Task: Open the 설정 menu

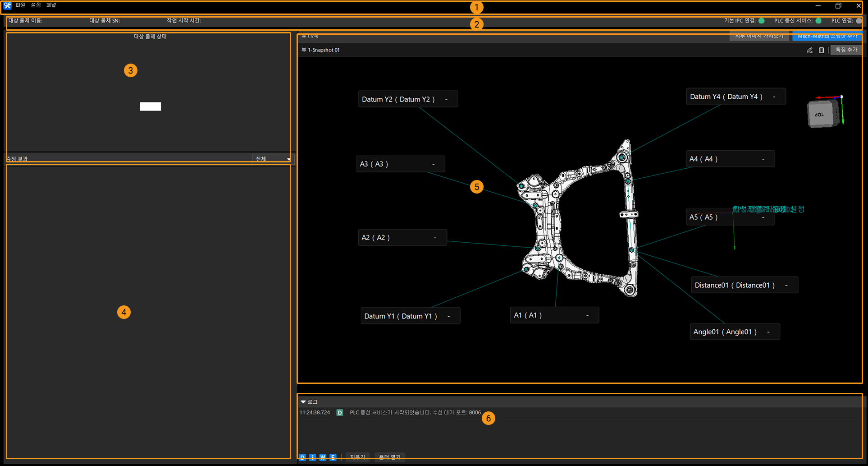Action: (36, 5)
